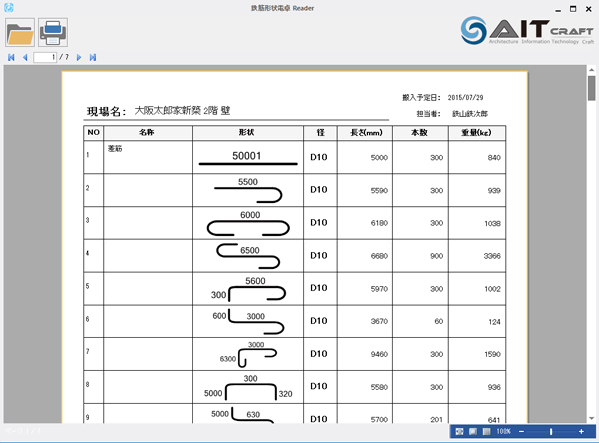
Task: Click the zoom in plus button
Action: [581, 432]
